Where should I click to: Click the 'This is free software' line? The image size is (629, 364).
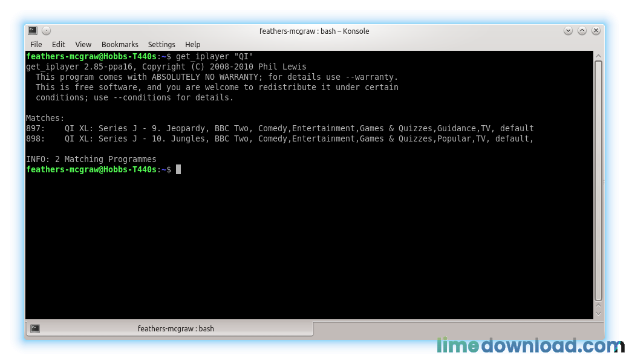(x=217, y=88)
